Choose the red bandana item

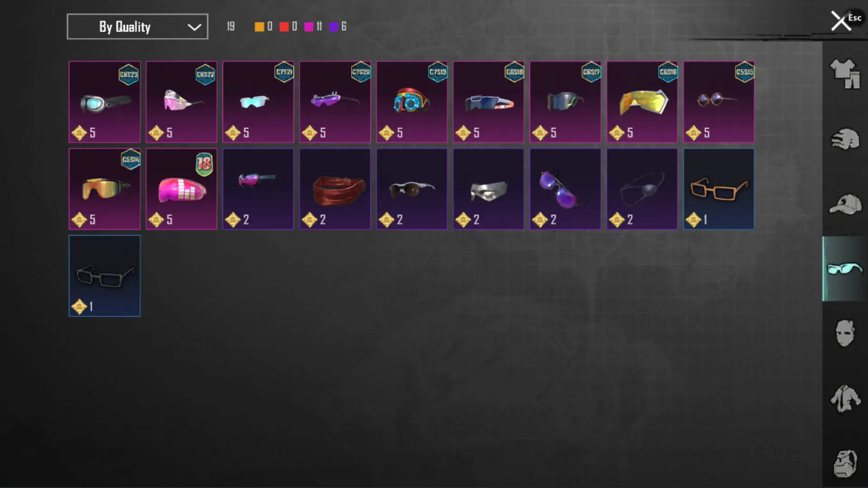(x=335, y=189)
